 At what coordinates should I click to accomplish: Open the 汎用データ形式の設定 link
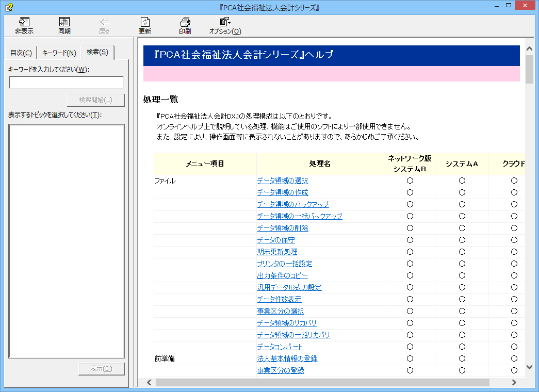pyautogui.click(x=289, y=287)
